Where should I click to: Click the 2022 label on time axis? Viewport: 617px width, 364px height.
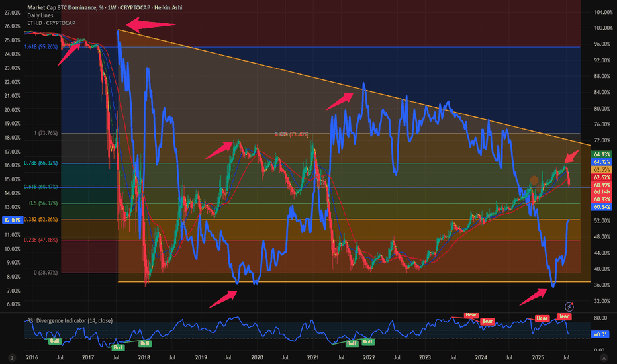(x=369, y=357)
